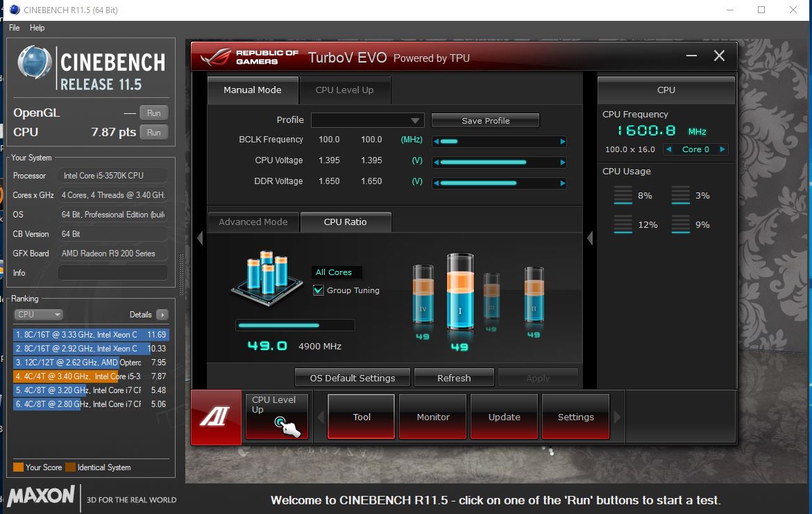Open the Help menu
The width and height of the screenshot is (812, 514).
click(37, 28)
